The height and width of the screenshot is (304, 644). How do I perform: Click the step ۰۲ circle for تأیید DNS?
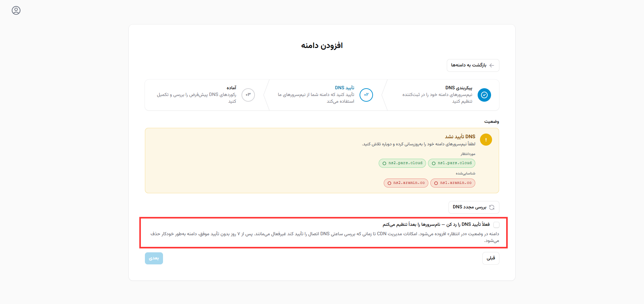(366, 95)
